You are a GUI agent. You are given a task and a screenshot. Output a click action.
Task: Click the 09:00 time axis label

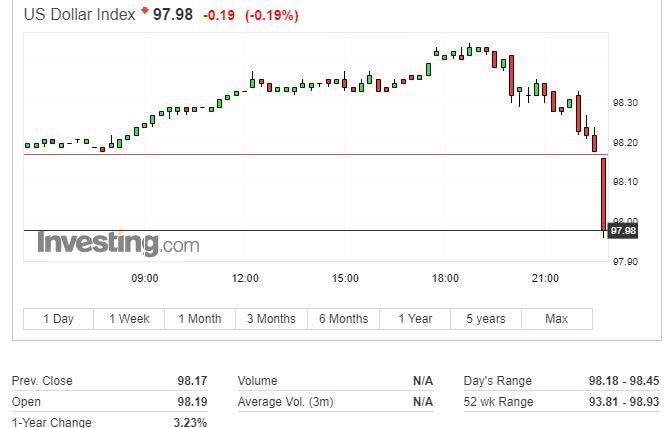click(x=145, y=278)
